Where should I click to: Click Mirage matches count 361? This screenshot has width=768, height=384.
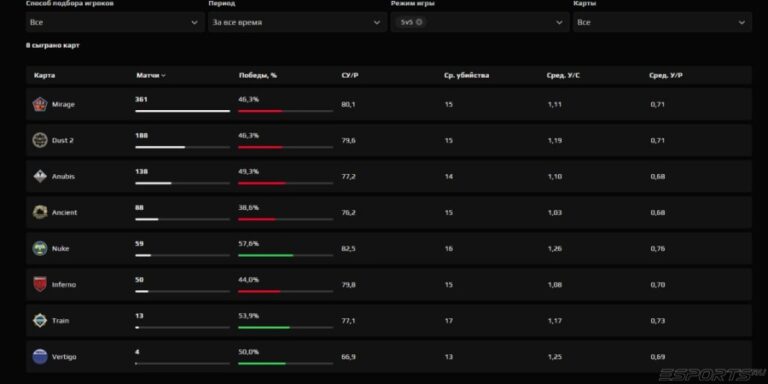141,99
